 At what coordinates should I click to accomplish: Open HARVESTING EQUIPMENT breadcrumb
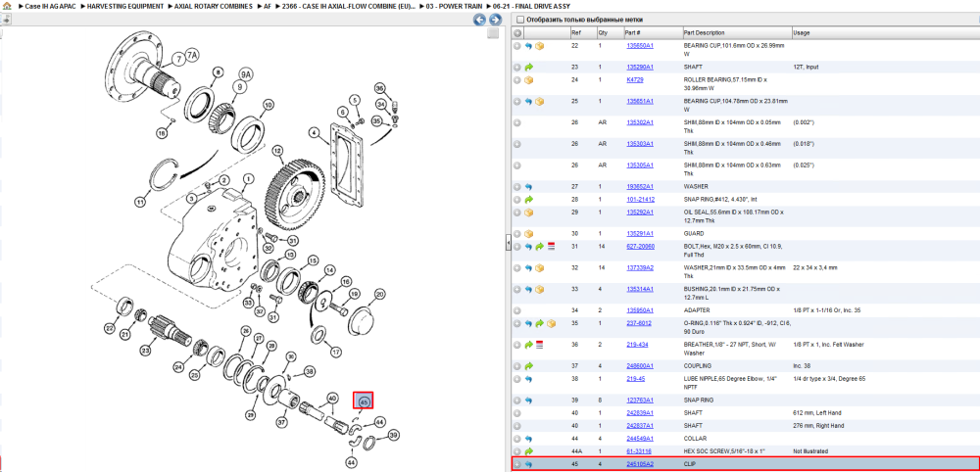click(x=125, y=6)
